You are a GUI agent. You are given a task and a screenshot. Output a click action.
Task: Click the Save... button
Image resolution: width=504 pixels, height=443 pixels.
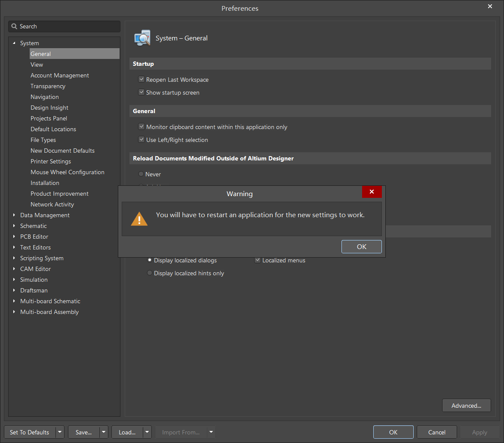tap(83, 432)
